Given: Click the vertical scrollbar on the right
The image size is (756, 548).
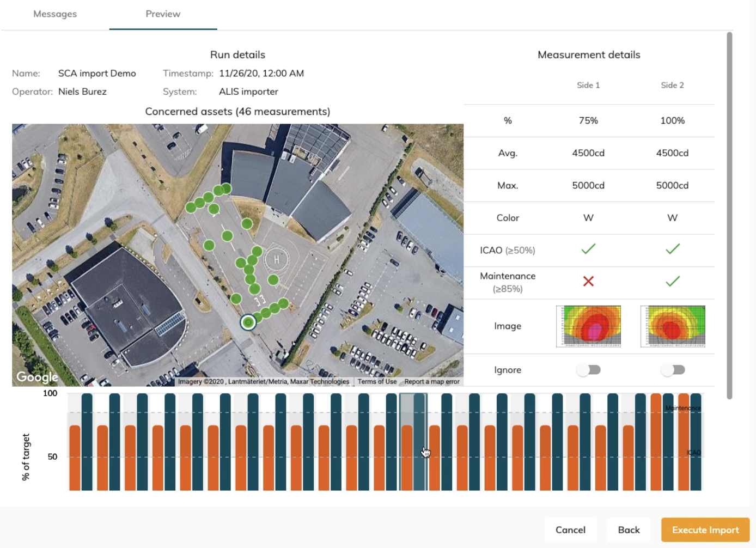Looking at the screenshot, I should 729,215.
